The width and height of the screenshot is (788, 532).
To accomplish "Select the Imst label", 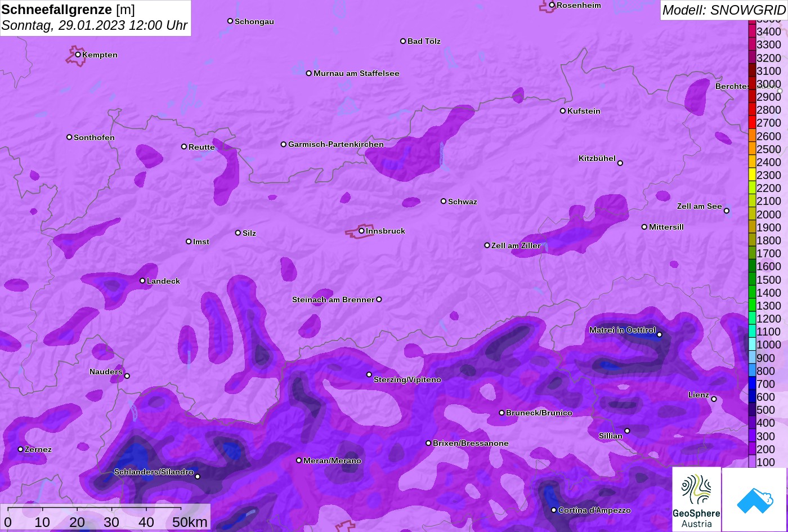I will point(201,242).
